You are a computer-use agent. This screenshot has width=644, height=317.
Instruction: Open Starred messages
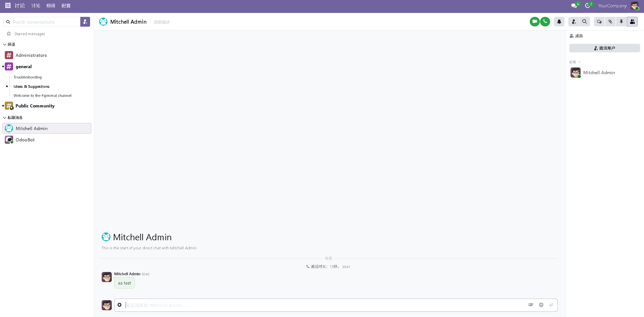tap(29, 34)
